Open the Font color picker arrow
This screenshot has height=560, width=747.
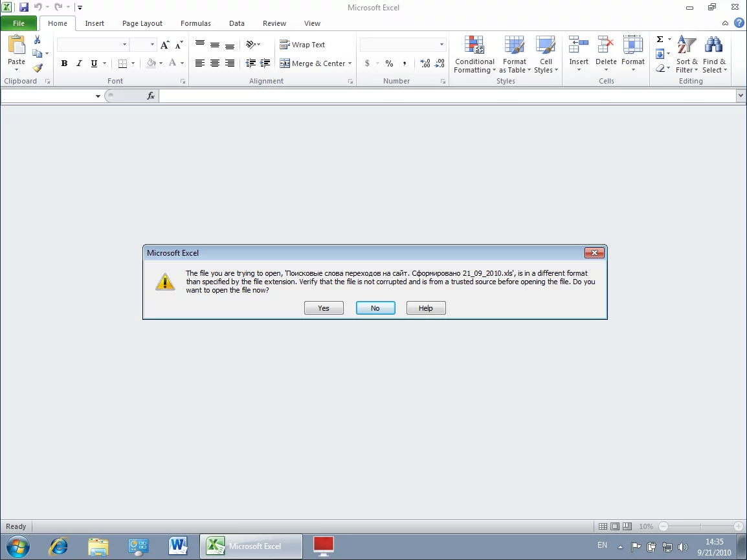[x=183, y=63]
